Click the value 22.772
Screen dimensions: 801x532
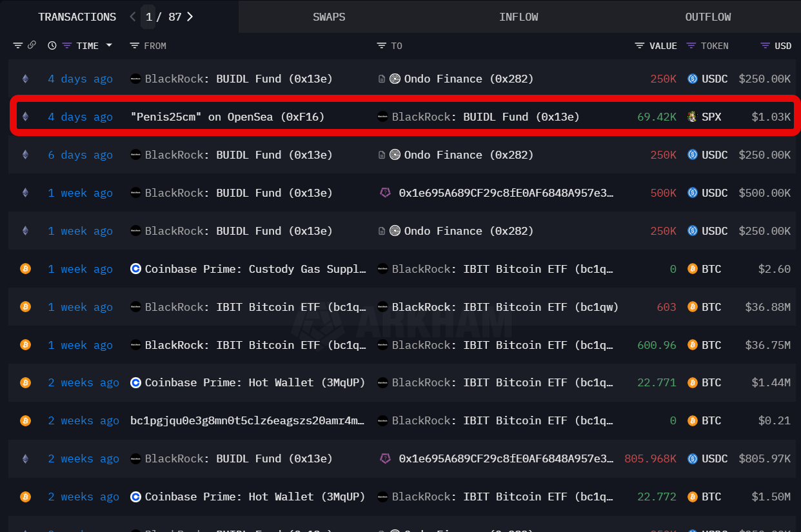pos(657,497)
